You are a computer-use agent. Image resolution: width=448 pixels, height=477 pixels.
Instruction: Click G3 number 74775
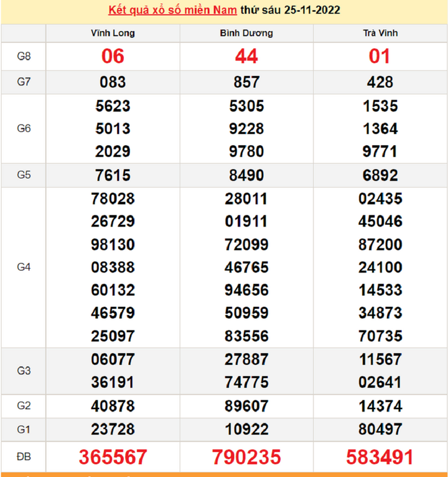coord(246,382)
